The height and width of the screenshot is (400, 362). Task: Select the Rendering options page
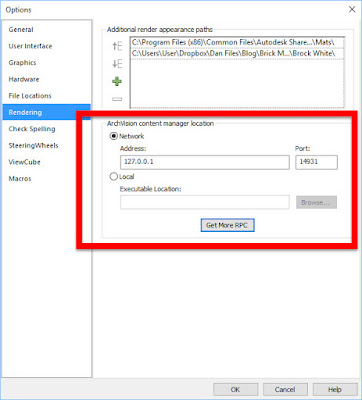(46, 112)
